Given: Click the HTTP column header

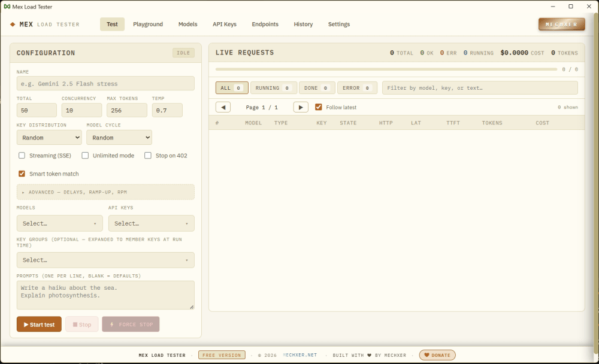Looking at the screenshot, I should click(x=386, y=123).
